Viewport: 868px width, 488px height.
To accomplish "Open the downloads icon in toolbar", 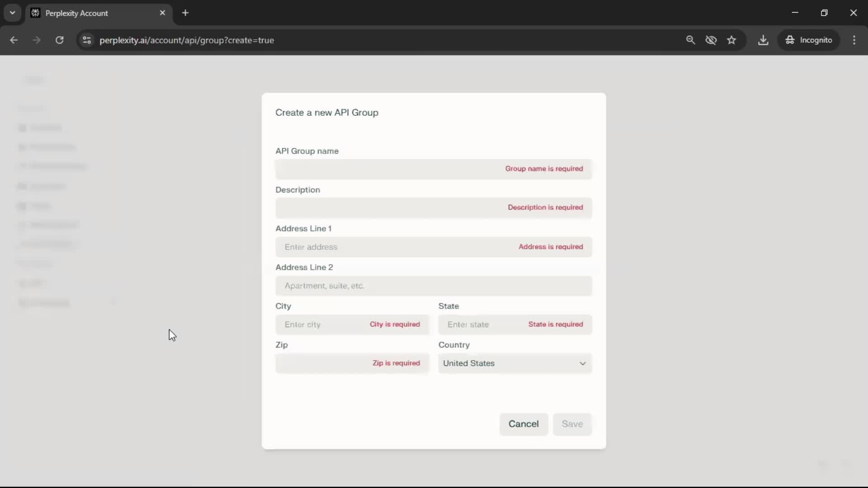I will tap(763, 40).
